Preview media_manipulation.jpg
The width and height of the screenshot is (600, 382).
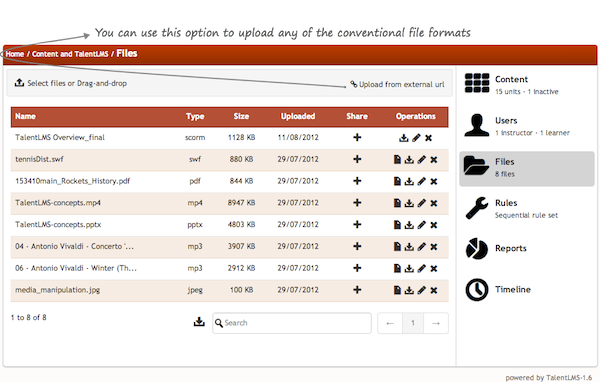click(397, 290)
